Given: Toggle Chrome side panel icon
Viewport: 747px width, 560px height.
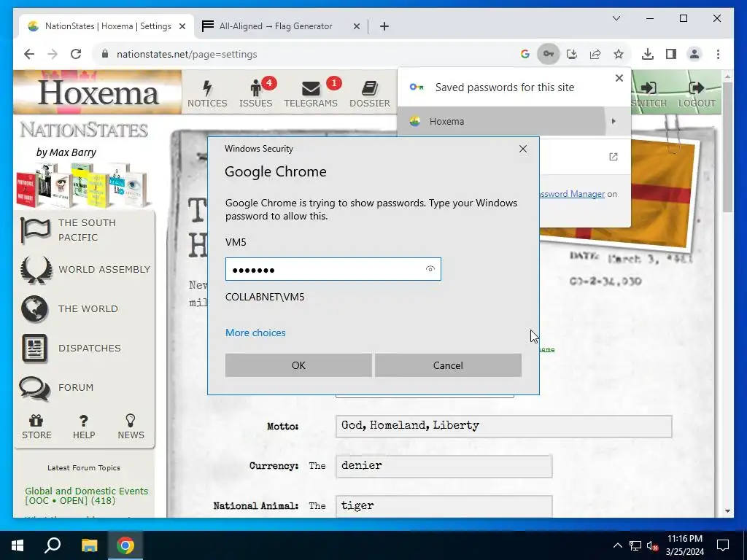Looking at the screenshot, I should point(671,54).
